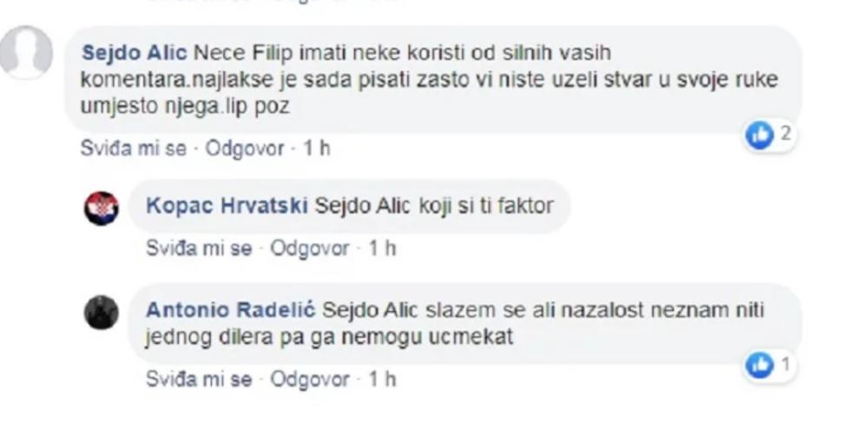Click the like reaction icon showing 1
868x424 pixels.
pos(760,366)
